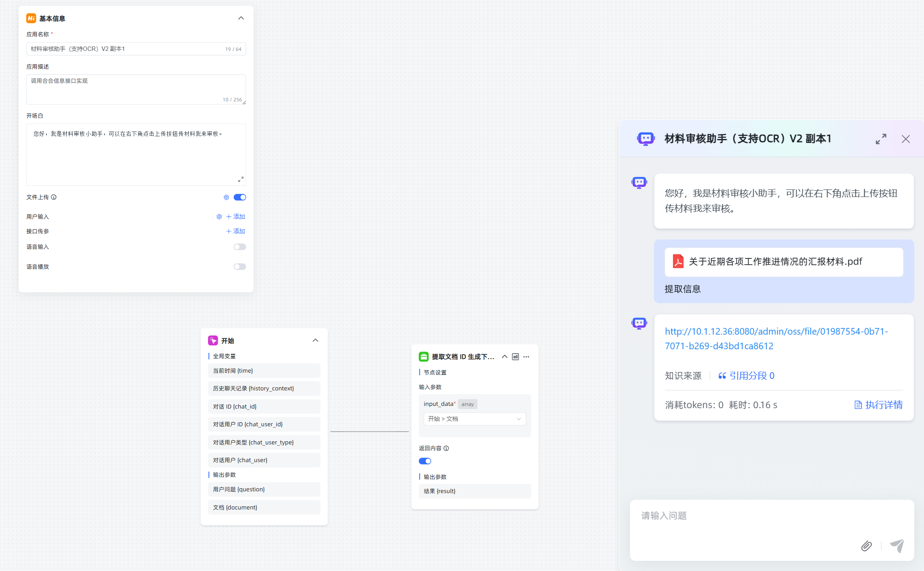Viewport: 924px width, 571px height.
Task: Edit the 开场白 text box
Action: [x=136, y=154]
